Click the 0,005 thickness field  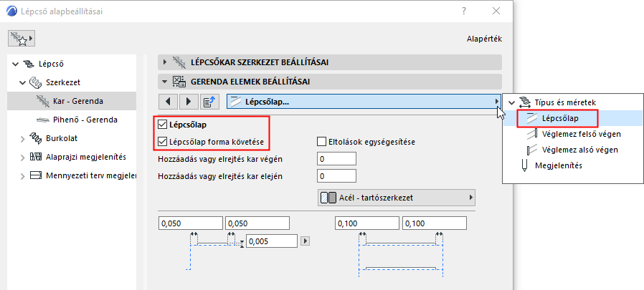(272, 241)
